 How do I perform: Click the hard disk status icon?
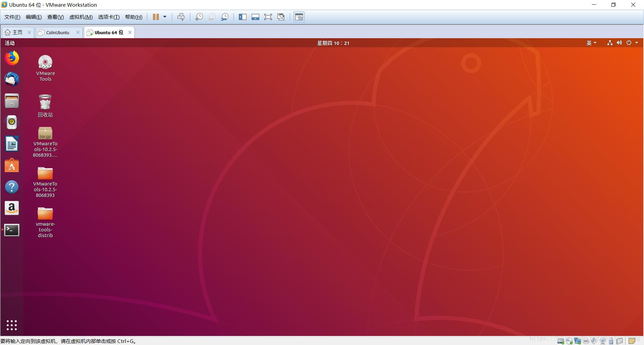[561, 341]
